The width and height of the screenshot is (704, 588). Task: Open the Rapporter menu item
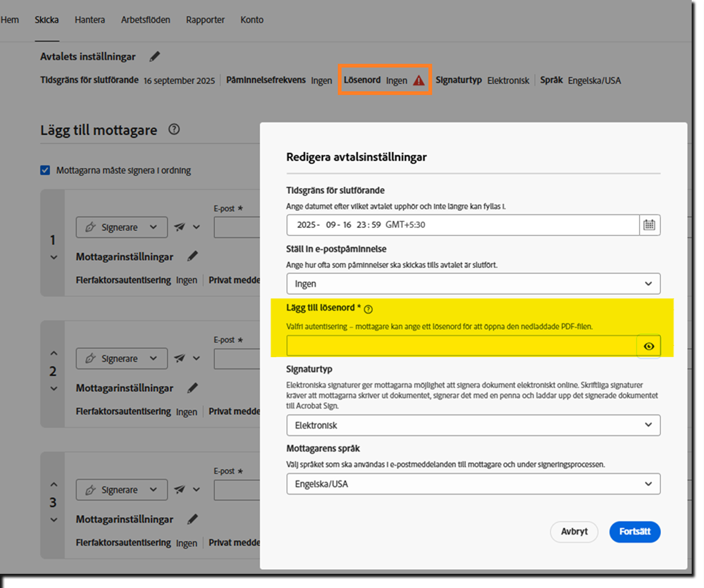point(205,19)
